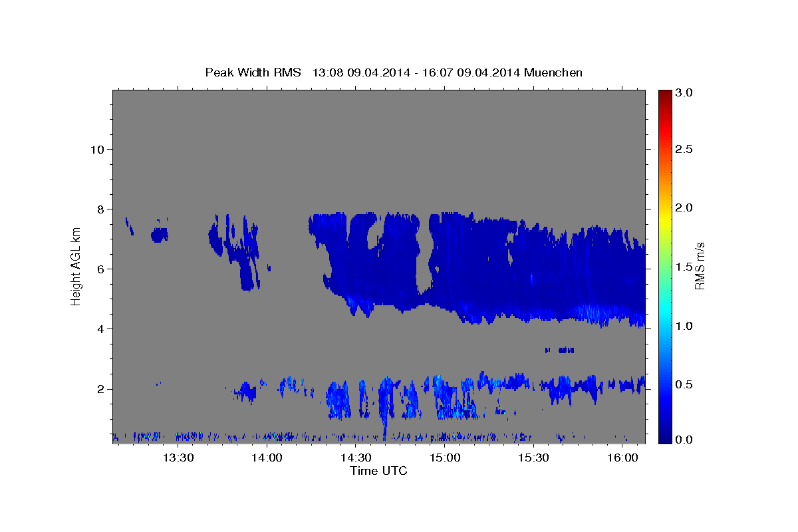The height and width of the screenshot is (532, 798).
Task: Click the height label '4'
Action: [x=100, y=329]
